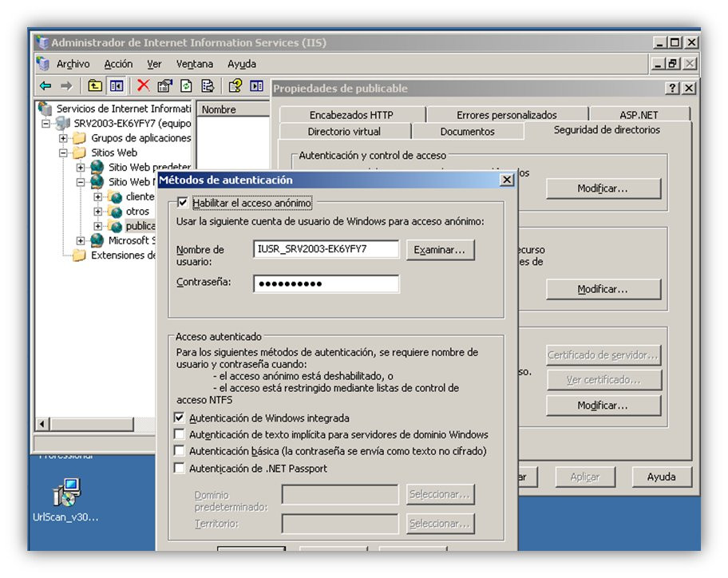Image resolution: width=728 pixels, height=578 pixels.
Task: Click Examinar button next to user name
Action: point(440,250)
